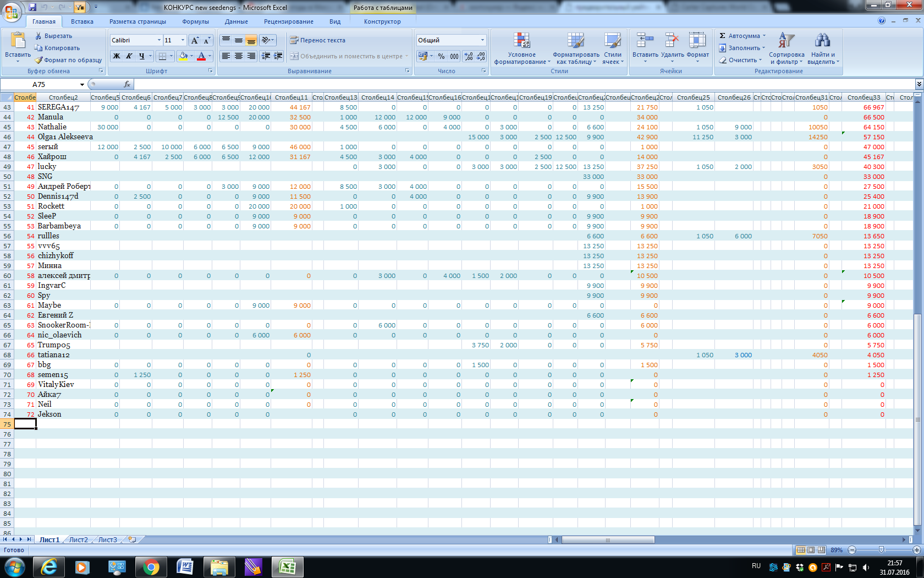Screen dimensions: 924x578
Task: Click the percent style icon
Action: (x=441, y=56)
